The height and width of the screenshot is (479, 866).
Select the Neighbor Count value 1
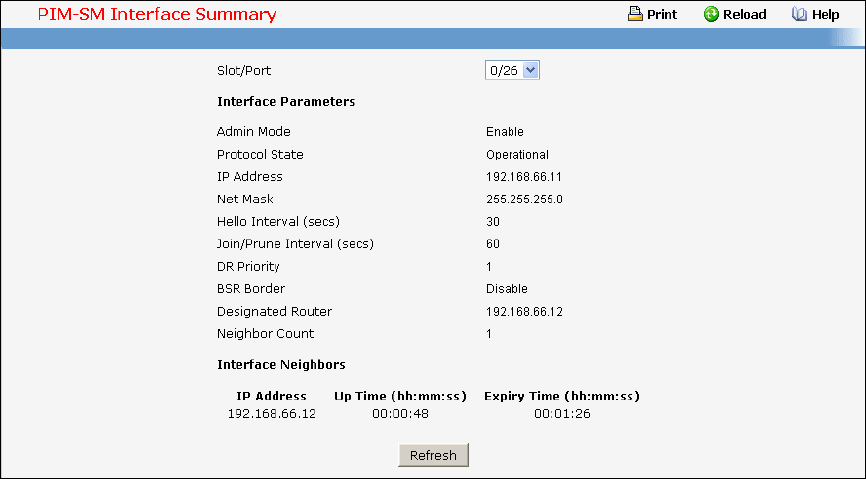[489, 334]
